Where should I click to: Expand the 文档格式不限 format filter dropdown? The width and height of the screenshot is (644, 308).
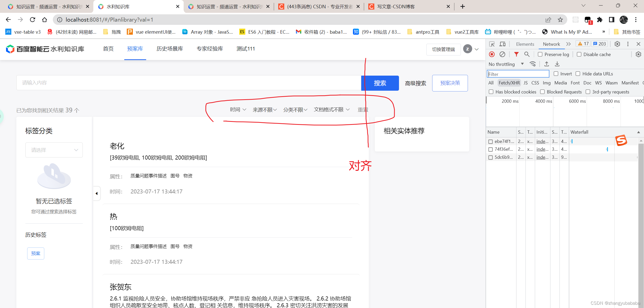332,110
